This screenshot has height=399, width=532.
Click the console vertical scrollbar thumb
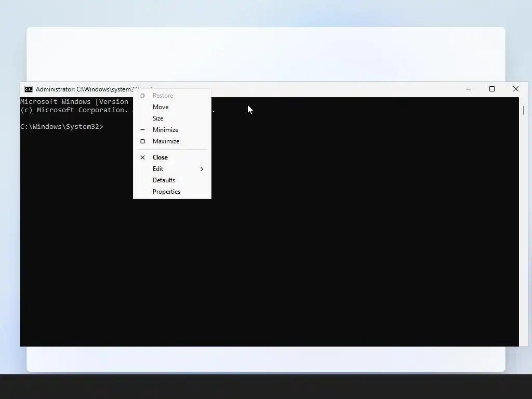tap(524, 110)
